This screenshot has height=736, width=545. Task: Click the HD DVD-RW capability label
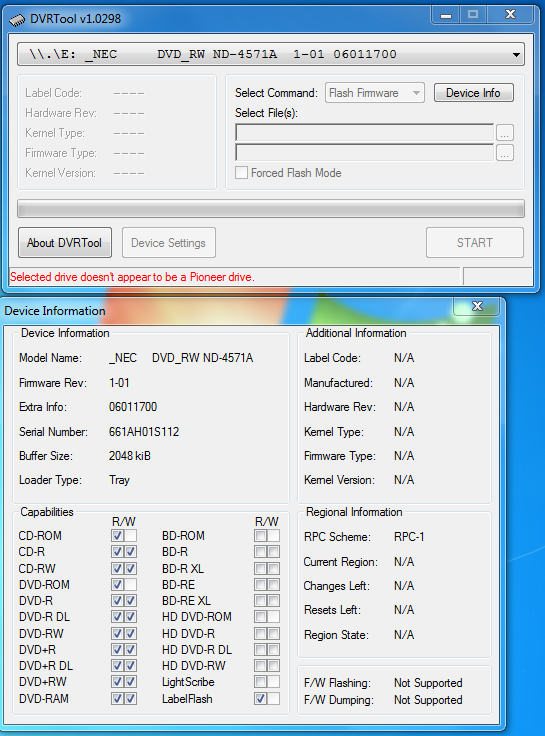point(194,666)
